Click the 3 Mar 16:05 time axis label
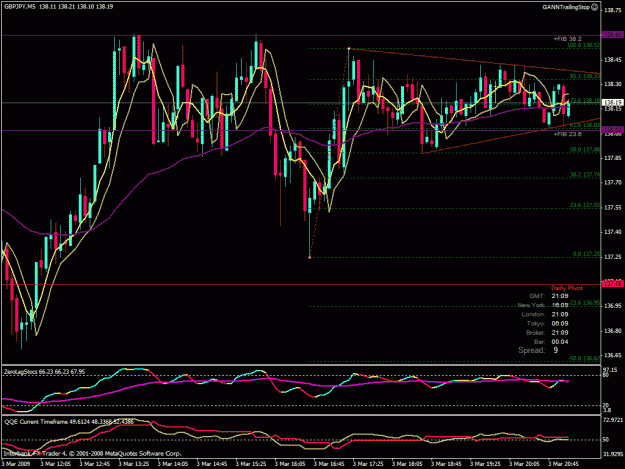This screenshot has height=469, width=625. tap(290, 464)
